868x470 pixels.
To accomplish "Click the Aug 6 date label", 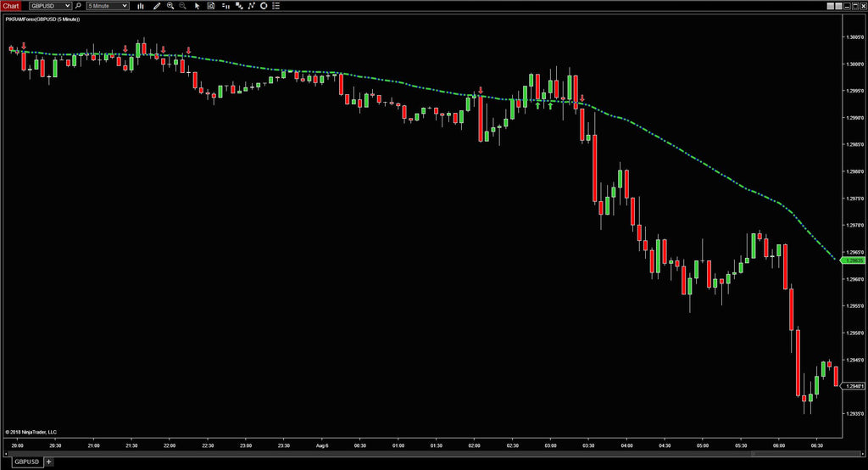I will coord(322,445).
